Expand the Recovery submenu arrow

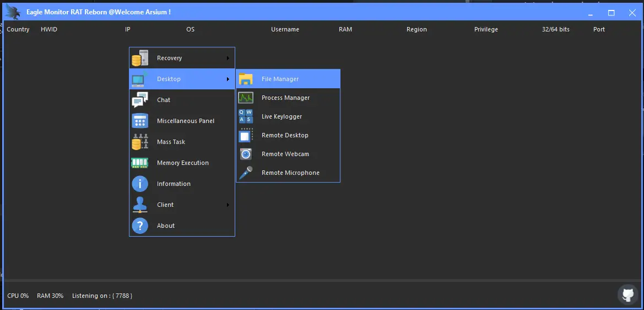228,58
